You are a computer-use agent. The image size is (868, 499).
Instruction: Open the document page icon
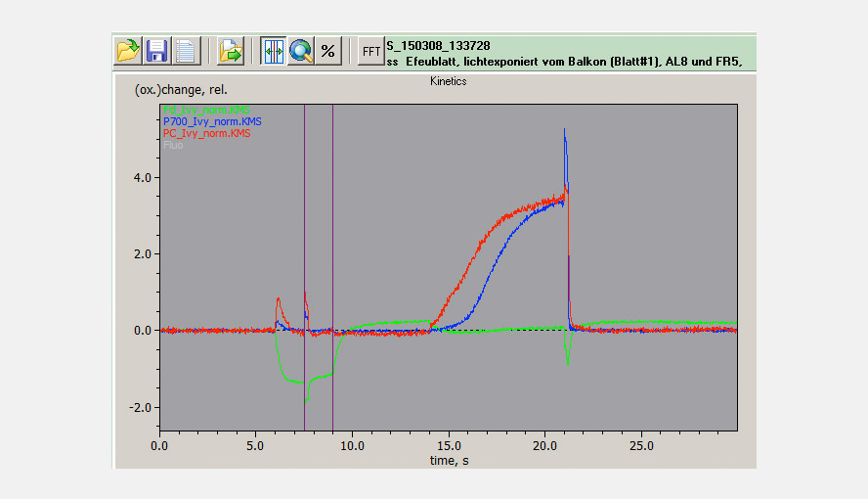(x=186, y=51)
